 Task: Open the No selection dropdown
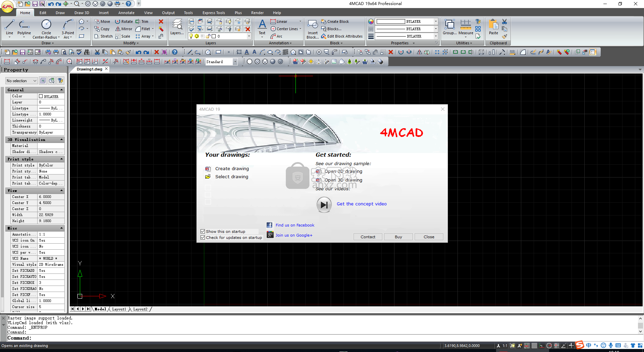pos(21,81)
